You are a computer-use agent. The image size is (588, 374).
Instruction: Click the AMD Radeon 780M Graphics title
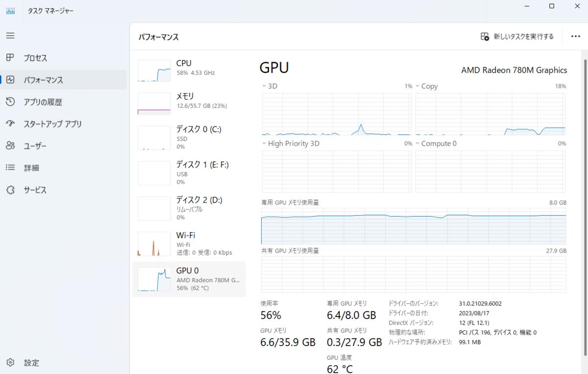514,70
